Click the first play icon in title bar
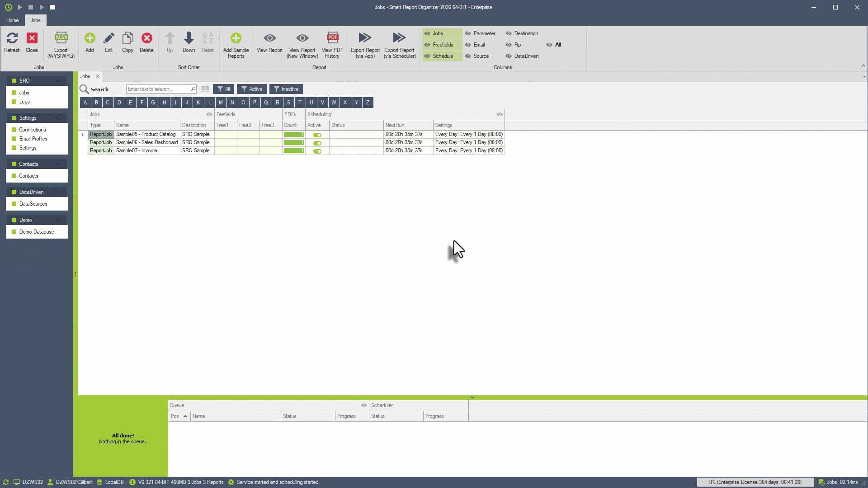The image size is (868, 488). pyautogui.click(x=20, y=7)
